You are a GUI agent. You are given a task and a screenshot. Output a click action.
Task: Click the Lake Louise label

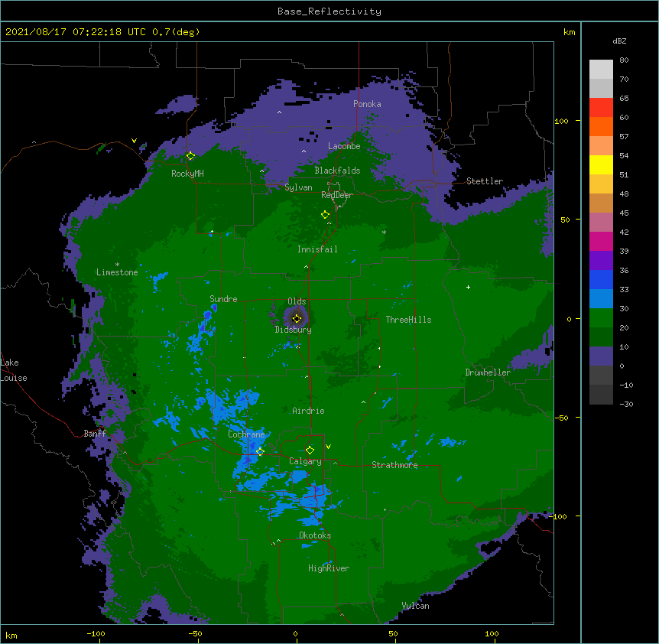pos(14,370)
